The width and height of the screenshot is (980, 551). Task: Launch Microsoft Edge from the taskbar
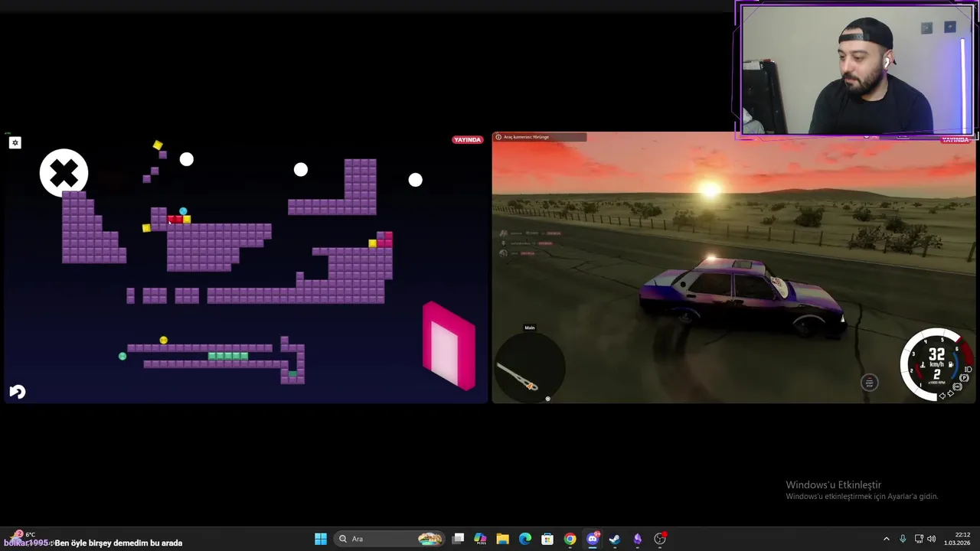pyautogui.click(x=525, y=539)
